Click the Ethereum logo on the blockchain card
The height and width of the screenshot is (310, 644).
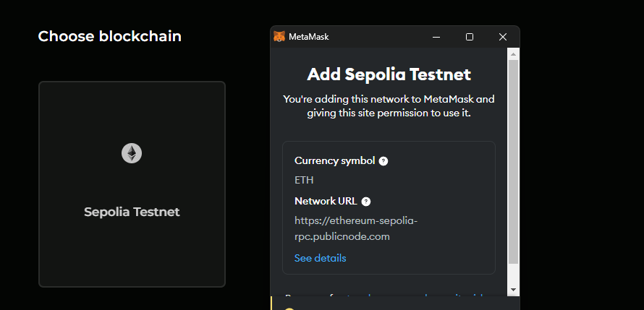pyautogui.click(x=132, y=153)
